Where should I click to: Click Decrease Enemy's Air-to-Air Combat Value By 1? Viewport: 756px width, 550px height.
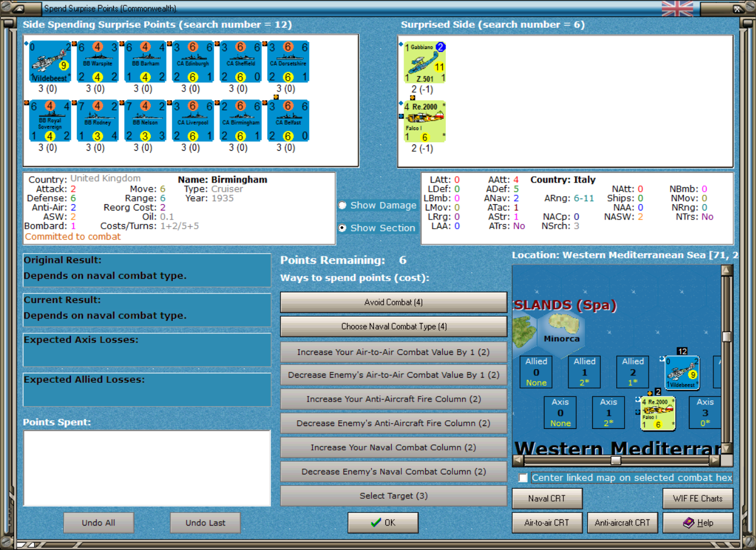(x=393, y=375)
